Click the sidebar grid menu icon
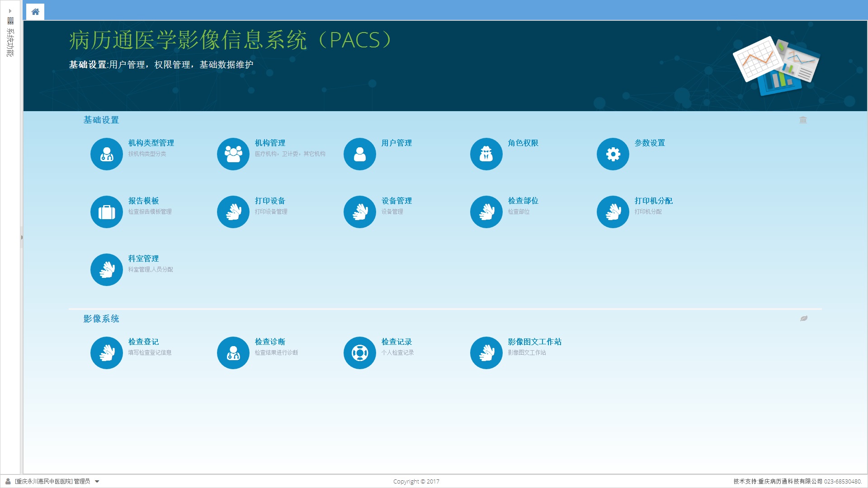Viewport: 868px width, 488px height. (x=10, y=21)
